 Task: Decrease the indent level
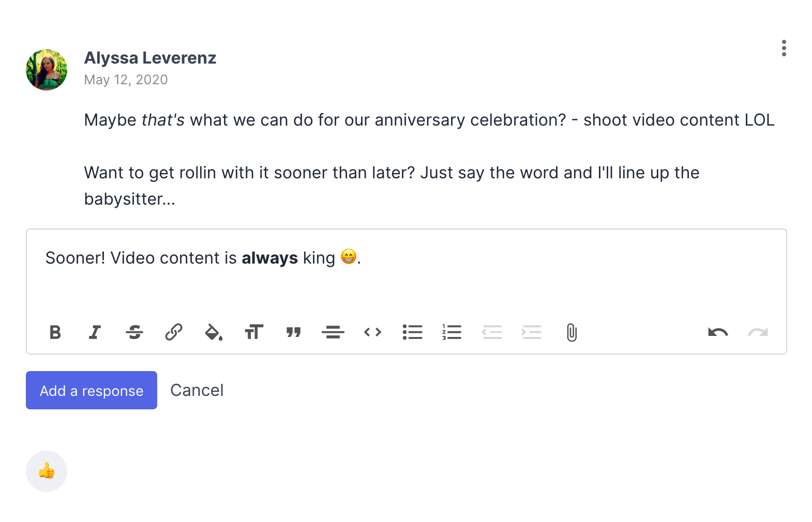492,332
